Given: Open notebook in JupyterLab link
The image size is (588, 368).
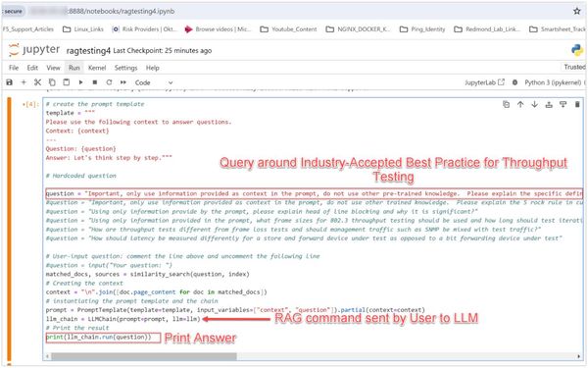Looking at the screenshot, I should [x=485, y=82].
